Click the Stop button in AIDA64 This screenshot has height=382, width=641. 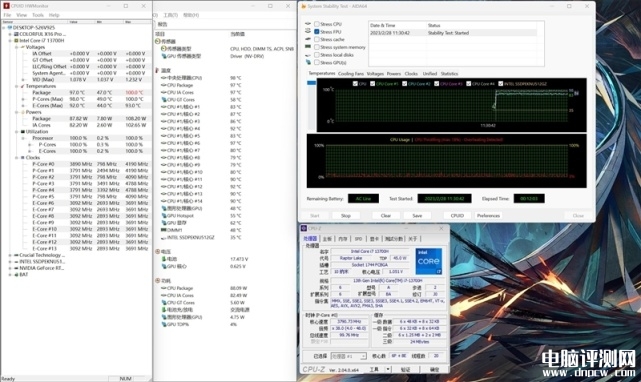tap(346, 216)
